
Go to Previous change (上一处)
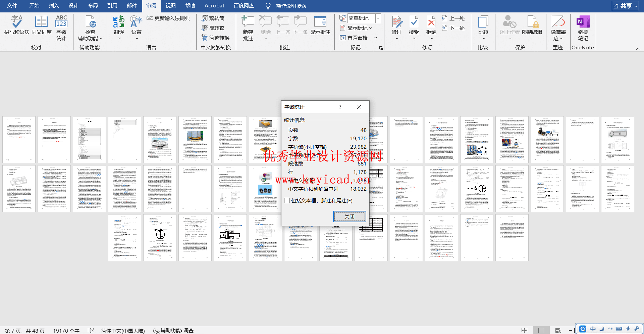[453, 18]
